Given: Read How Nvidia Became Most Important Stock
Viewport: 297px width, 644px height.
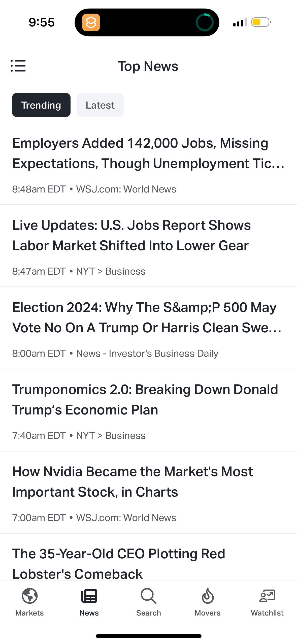Looking at the screenshot, I should point(133,482).
